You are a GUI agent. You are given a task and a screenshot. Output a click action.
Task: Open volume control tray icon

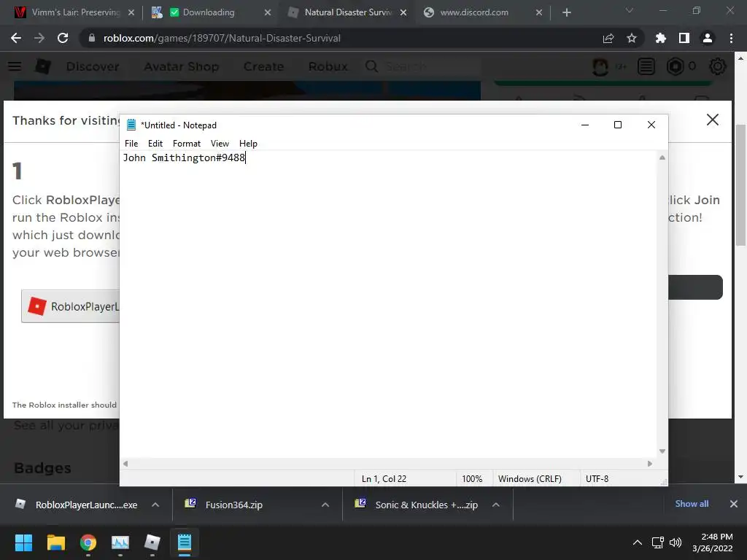coord(676,542)
